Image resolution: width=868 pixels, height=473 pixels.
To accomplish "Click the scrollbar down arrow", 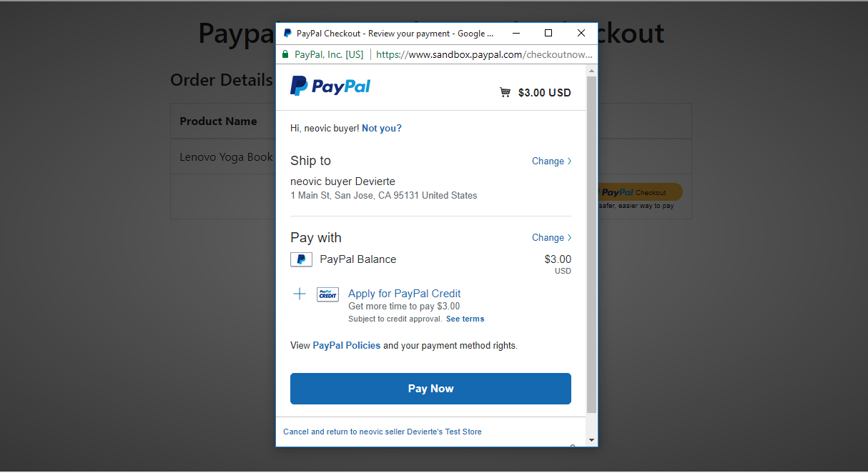I will (x=591, y=439).
